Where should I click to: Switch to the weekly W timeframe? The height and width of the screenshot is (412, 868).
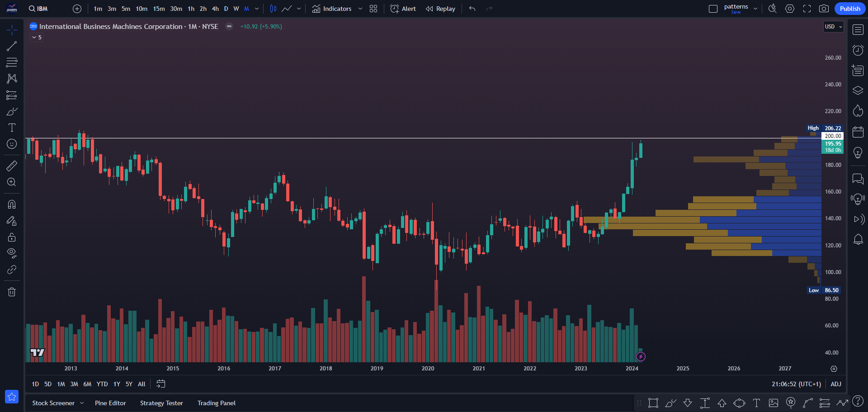(x=236, y=9)
